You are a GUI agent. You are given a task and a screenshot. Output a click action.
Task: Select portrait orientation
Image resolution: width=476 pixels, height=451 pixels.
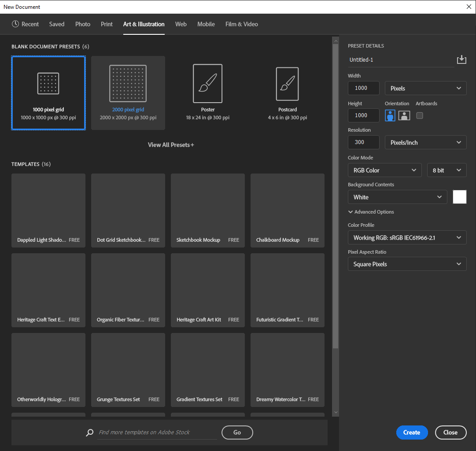(390, 115)
